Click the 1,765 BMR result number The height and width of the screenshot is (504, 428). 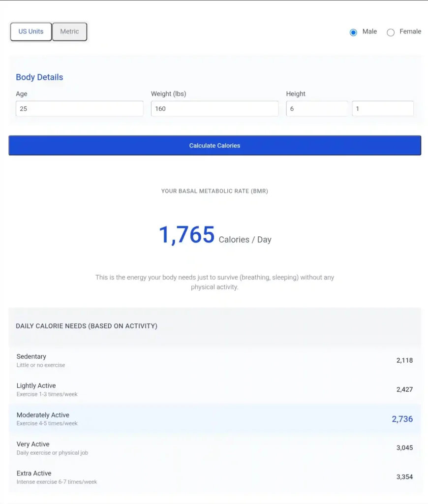coord(186,235)
